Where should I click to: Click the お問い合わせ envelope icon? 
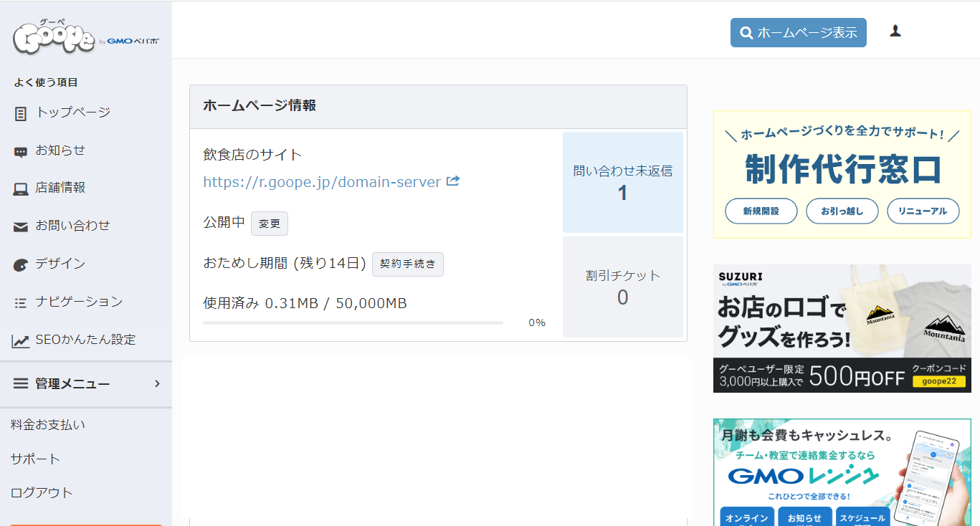[21, 227]
